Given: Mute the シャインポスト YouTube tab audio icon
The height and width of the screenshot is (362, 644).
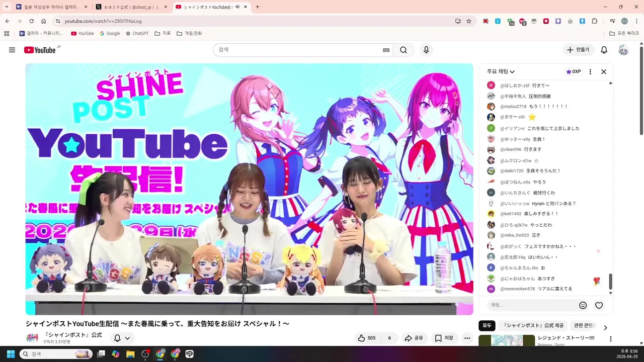Looking at the screenshot, I should [x=237, y=7].
